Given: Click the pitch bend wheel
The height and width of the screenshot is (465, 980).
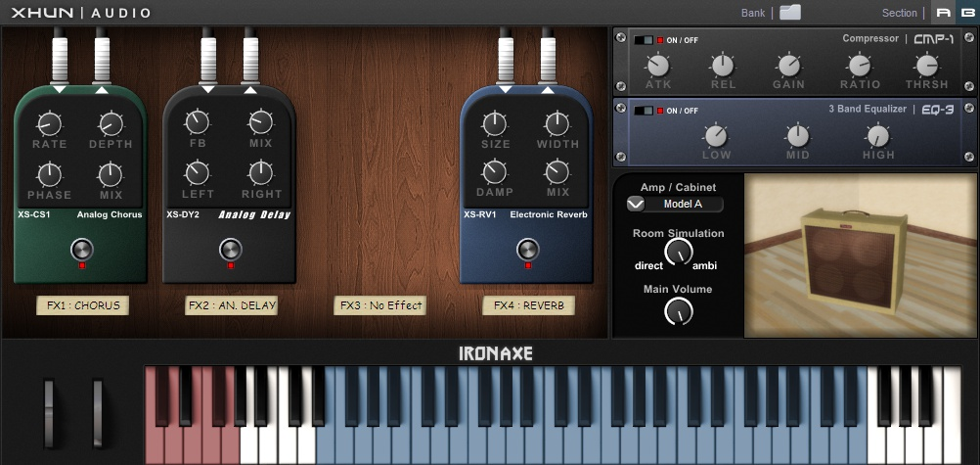Looking at the screenshot, I should (x=49, y=414).
